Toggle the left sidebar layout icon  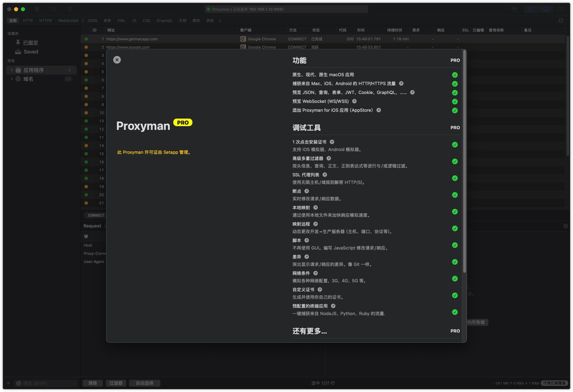531,9
